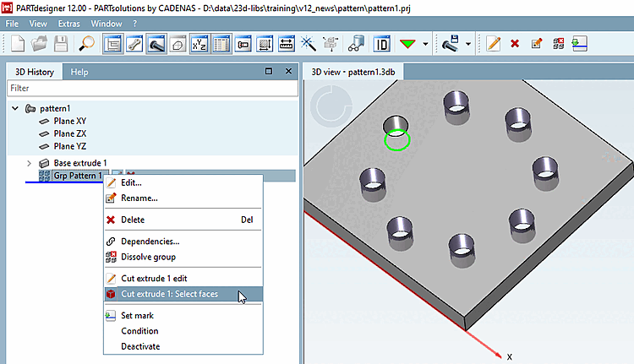Click the ID toolbar icon

click(381, 43)
